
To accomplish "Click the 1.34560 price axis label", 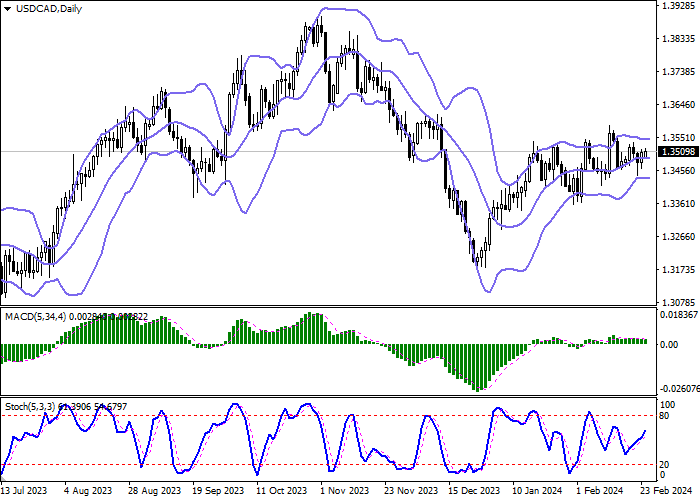I will tap(678, 171).
